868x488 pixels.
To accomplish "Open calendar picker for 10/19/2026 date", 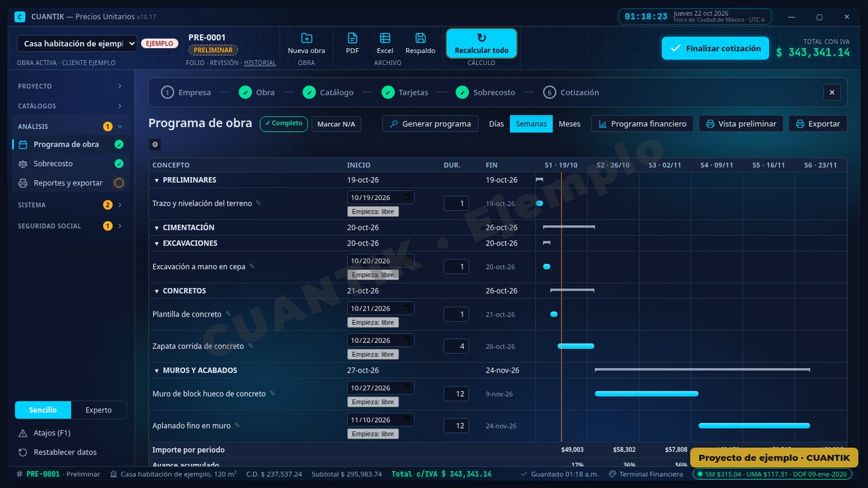I will click(407, 197).
